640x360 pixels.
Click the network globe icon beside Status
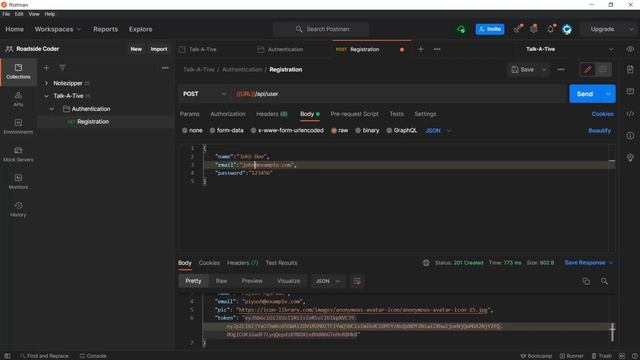(x=426, y=263)
